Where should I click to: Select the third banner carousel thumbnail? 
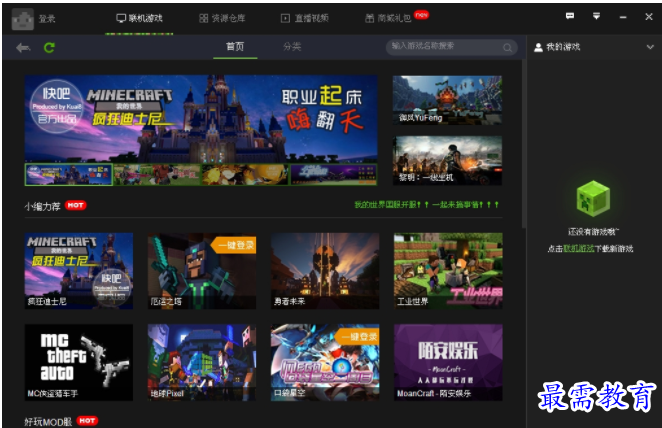[245, 174]
